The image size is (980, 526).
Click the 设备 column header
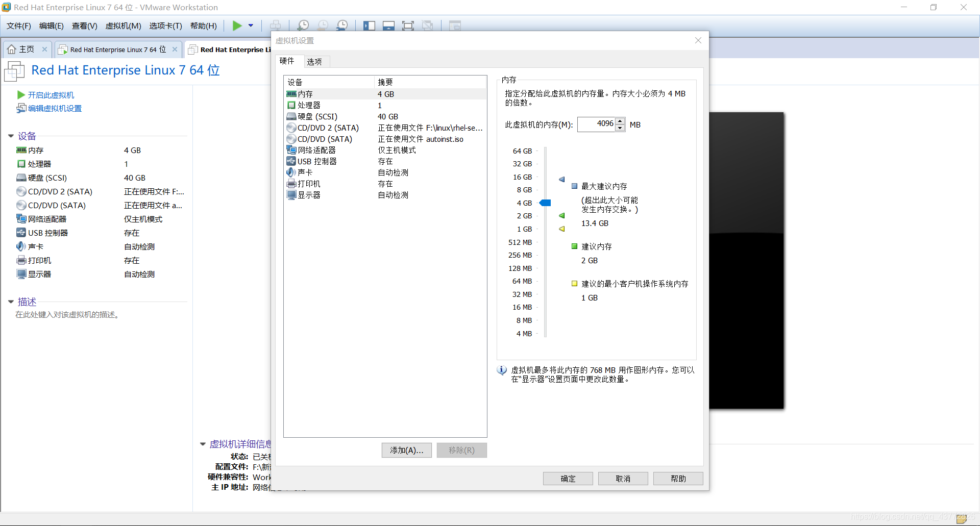[329, 82]
